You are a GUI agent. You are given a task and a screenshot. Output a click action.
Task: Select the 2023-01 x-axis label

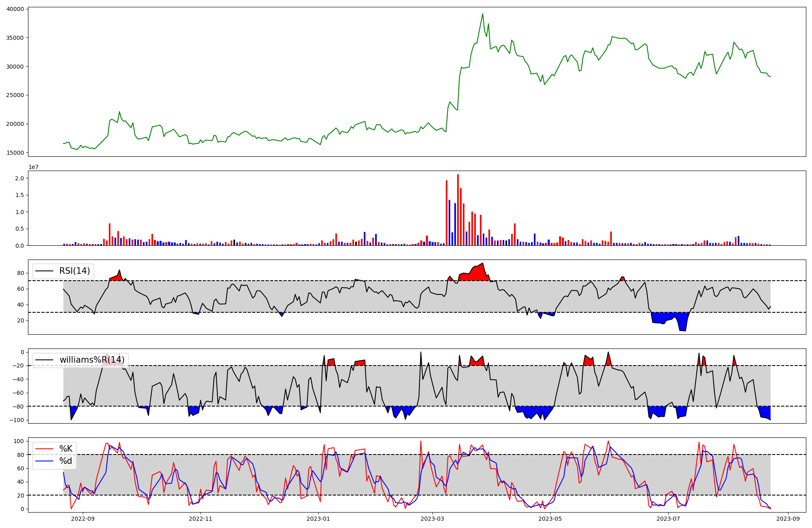click(318, 519)
